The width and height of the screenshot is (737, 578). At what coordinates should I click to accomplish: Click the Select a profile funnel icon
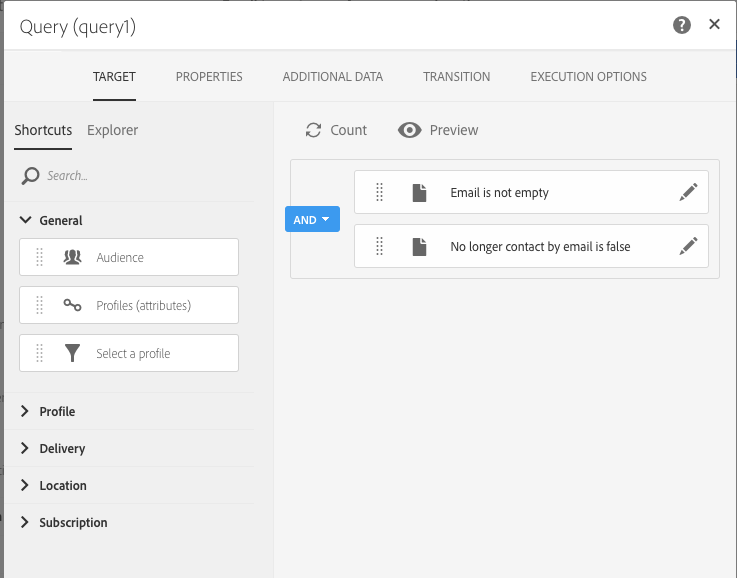72,353
